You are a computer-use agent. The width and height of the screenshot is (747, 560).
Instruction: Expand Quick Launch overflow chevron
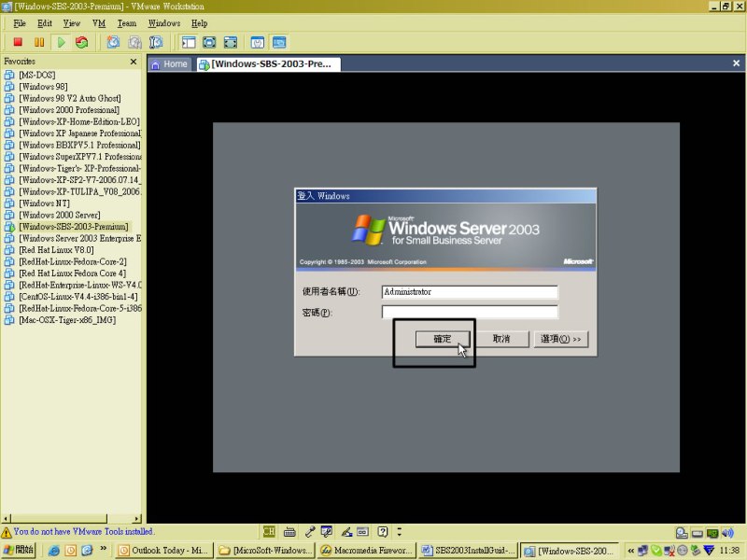[x=104, y=549]
